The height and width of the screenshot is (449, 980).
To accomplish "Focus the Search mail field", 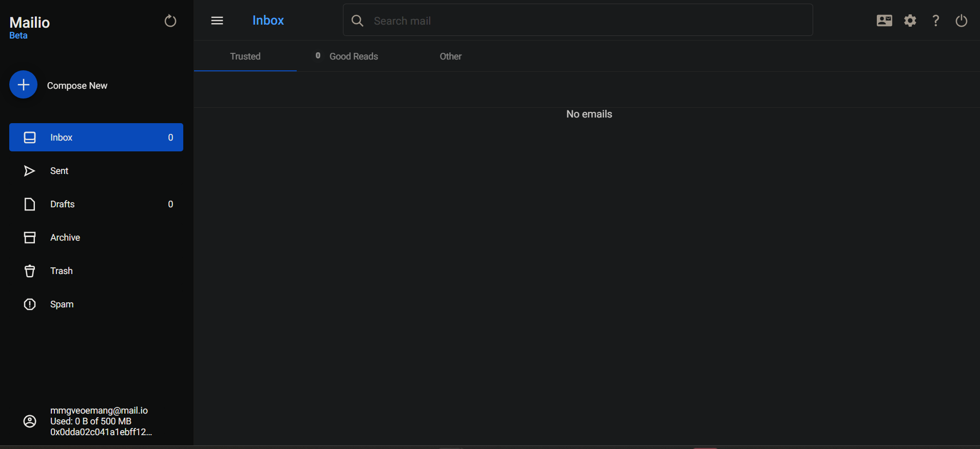I will pos(578,21).
